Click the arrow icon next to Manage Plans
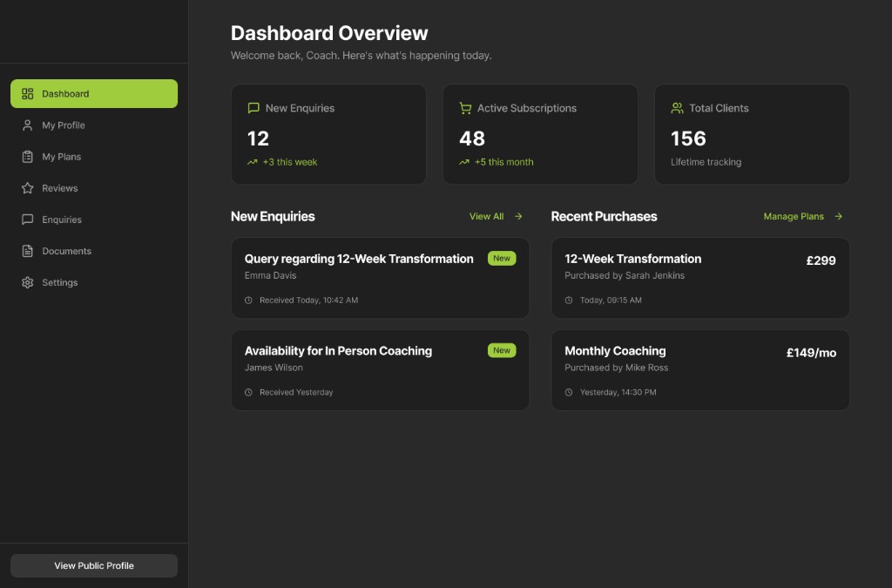Image resolution: width=892 pixels, height=588 pixels. 839,217
